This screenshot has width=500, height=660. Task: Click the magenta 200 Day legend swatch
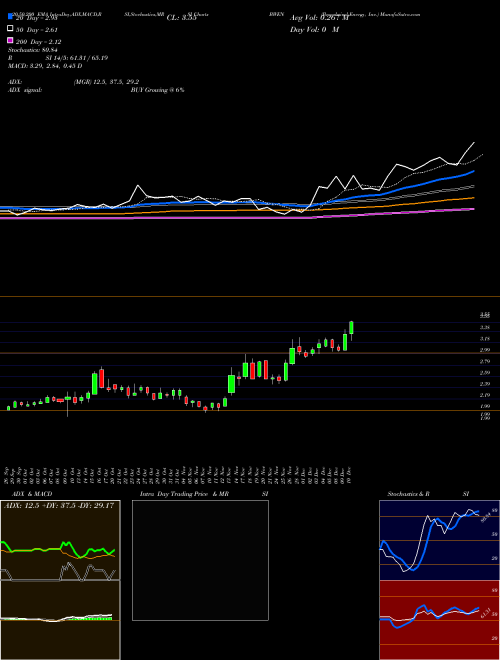[10, 40]
